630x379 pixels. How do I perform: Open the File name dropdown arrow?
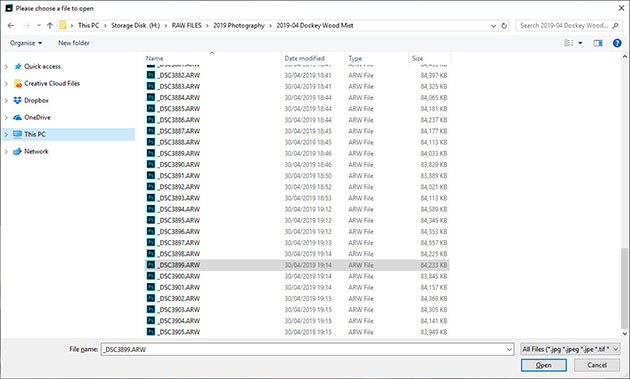tap(509, 350)
